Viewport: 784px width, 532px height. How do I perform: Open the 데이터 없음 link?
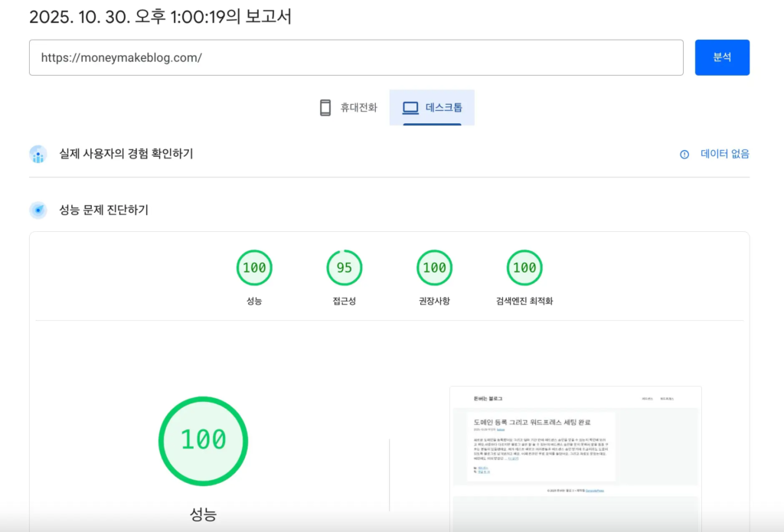coord(724,154)
